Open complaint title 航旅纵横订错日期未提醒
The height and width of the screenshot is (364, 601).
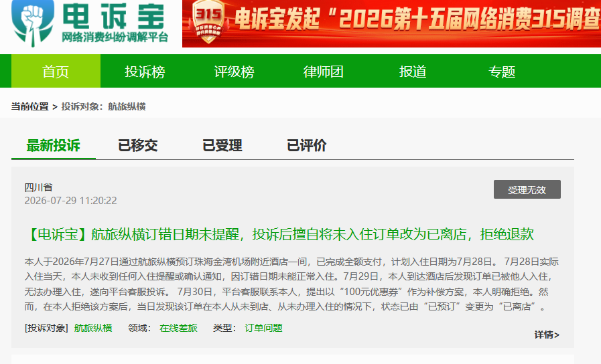279,234
